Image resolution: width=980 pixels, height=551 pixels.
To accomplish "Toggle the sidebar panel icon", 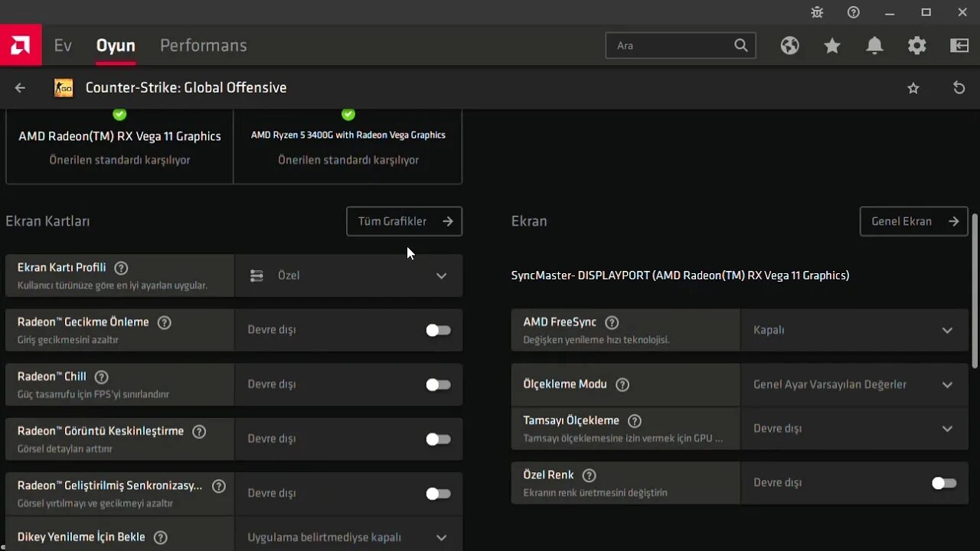I will click(959, 46).
